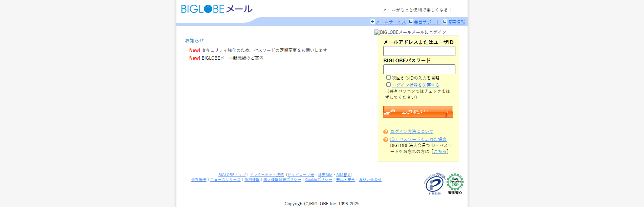Open the ビッグローブ光 footer link
This screenshot has height=207, width=644.
click(301, 175)
